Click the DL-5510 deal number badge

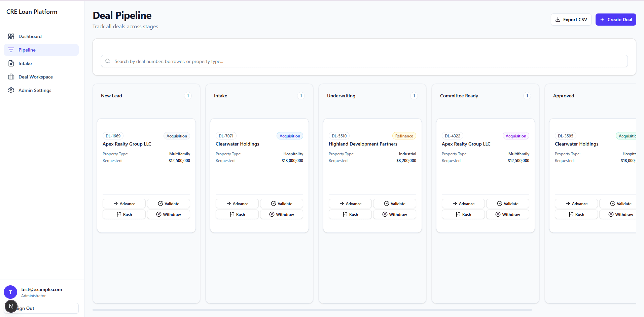339,136
